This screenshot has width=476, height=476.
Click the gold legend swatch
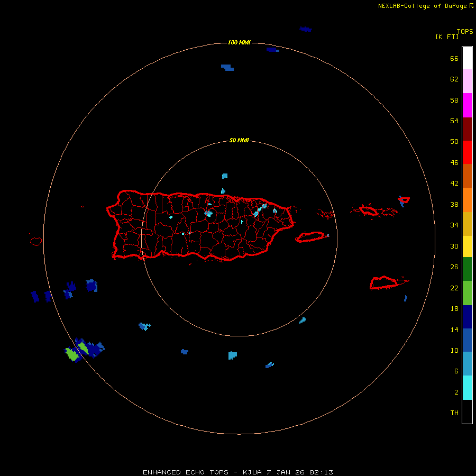point(467,224)
